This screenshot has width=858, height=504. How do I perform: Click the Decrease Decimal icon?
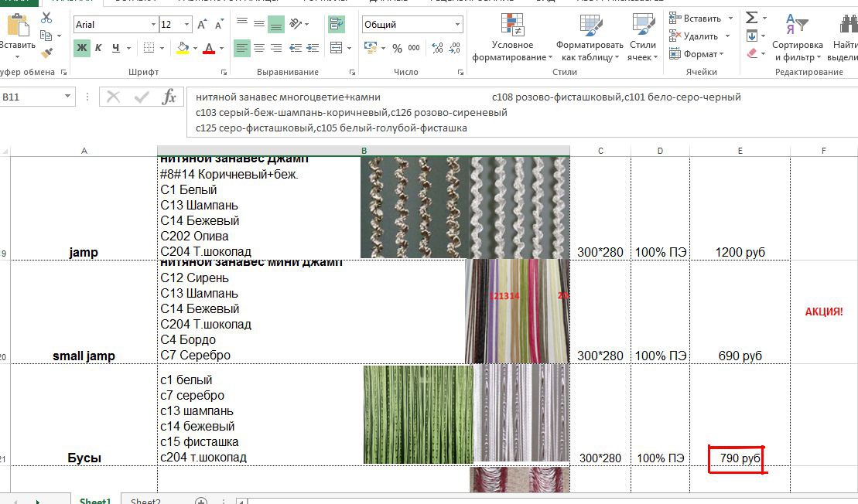click(455, 48)
